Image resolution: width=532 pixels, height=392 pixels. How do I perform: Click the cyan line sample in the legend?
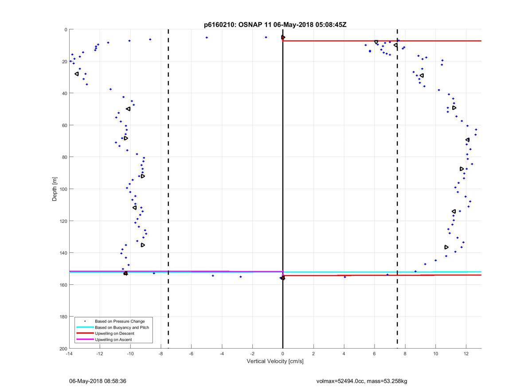coord(85,327)
